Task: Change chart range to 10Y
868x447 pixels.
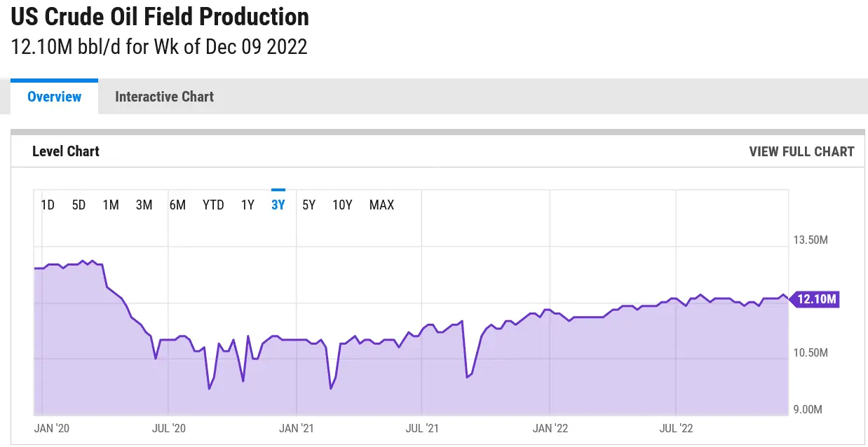Action: (342, 205)
